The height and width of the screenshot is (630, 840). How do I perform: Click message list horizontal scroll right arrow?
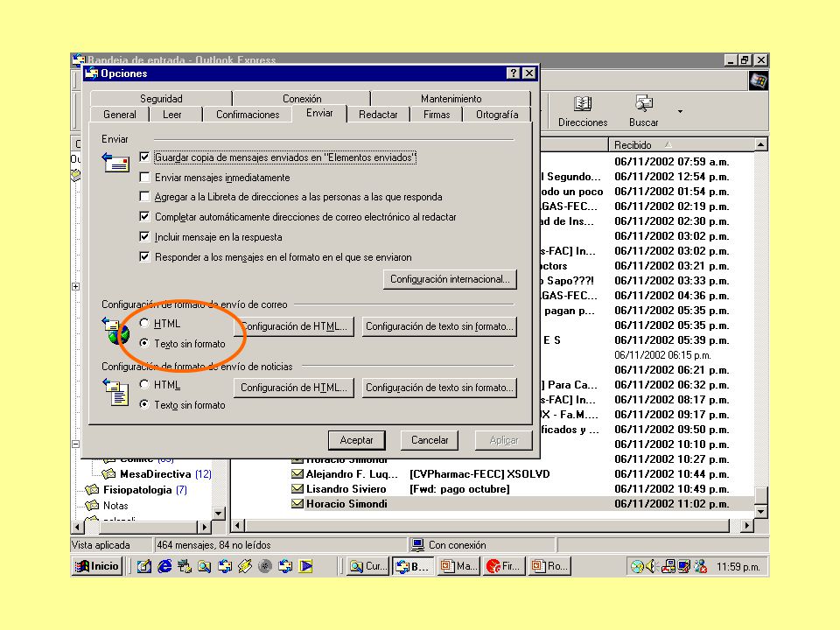(x=746, y=526)
